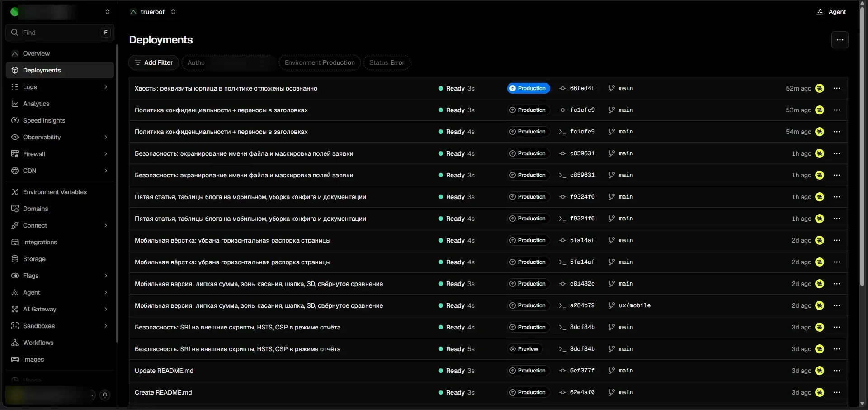
Task: Open actions menu for 66fed4f deployment
Action: pyautogui.click(x=837, y=88)
